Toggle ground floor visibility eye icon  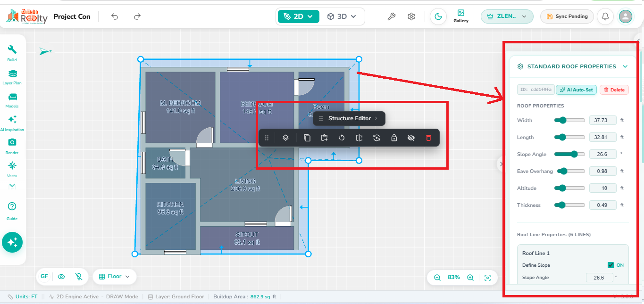click(61, 277)
